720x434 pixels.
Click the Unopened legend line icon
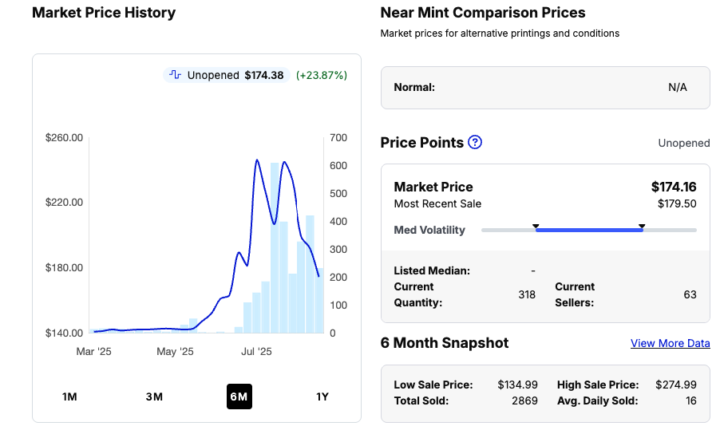(175, 75)
